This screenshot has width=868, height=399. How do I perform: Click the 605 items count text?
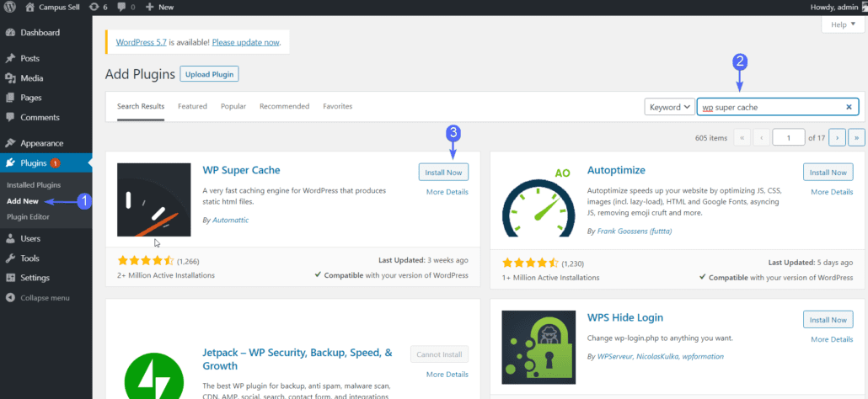(711, 138)
